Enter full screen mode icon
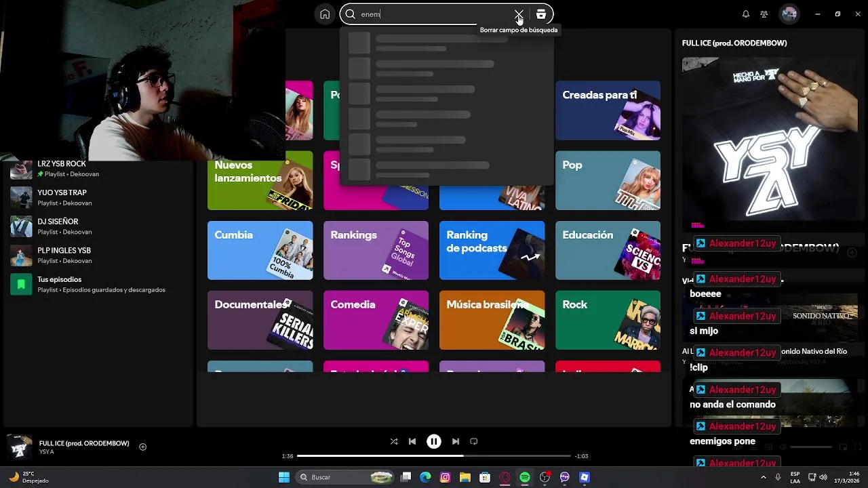This screenshot has width=868, height=488. click(858, 447)
